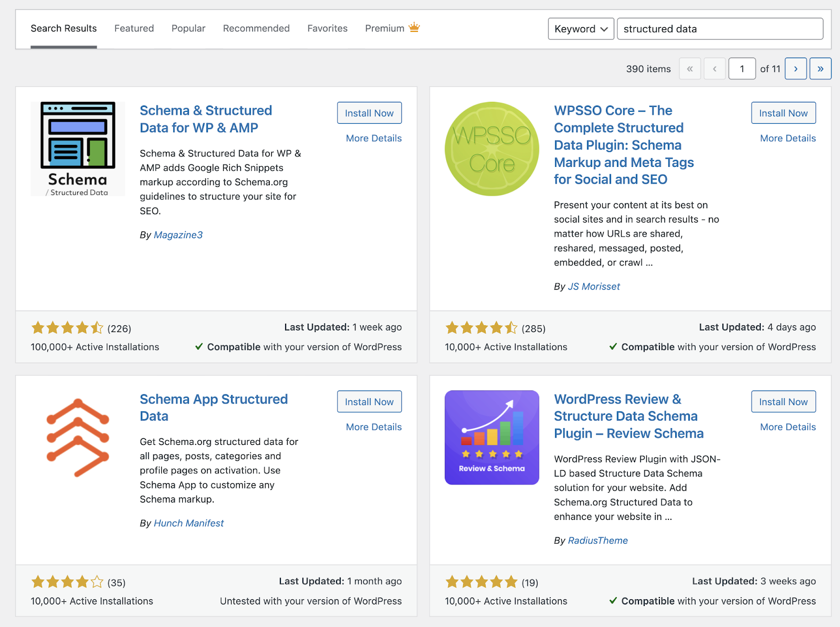Viewport: 840px width, 627px height.
Task: Click inside the page number input field
Action: click(742, 68)
